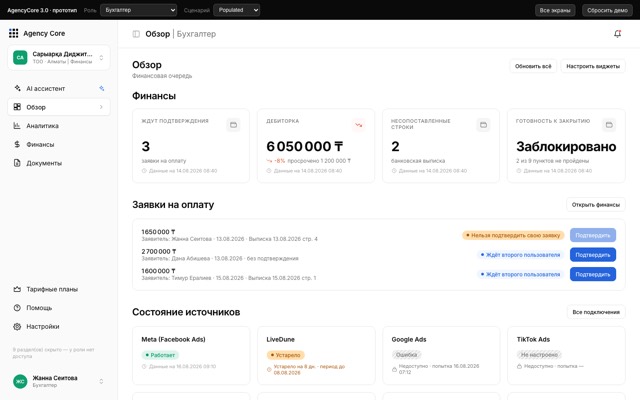Image resolution: width=640 pixels, height=400 pixels.
Task: Click the AI ассистент sparkle icon
Action: coord(102,88)
